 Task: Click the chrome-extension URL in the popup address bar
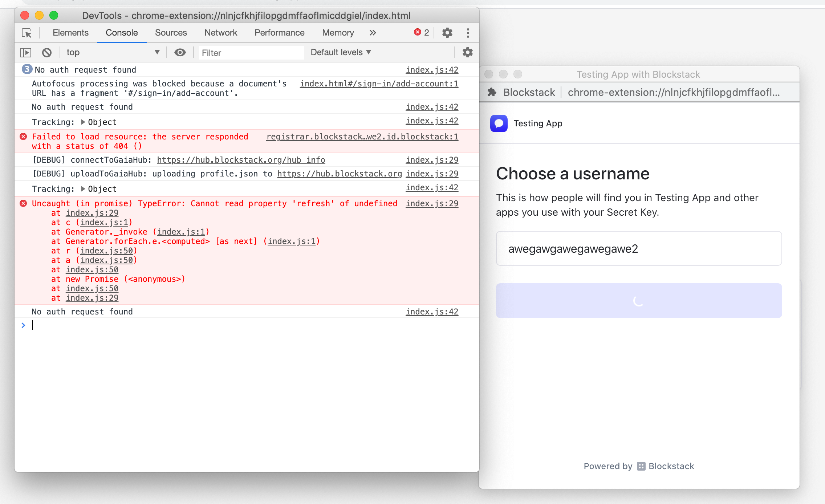674,92
